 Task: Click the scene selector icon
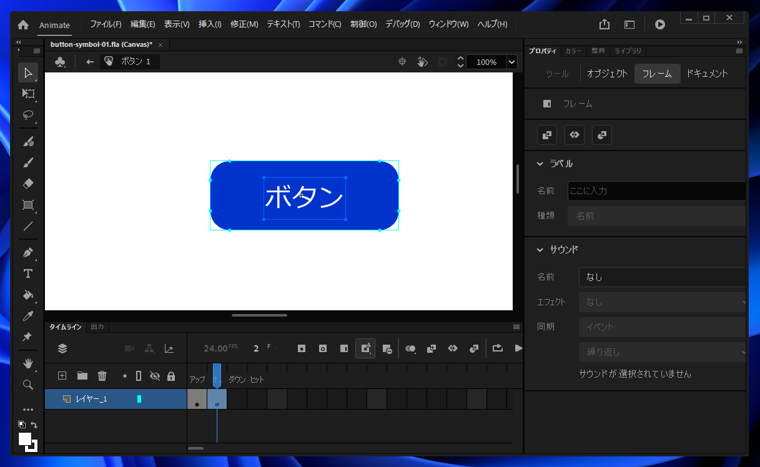coord(60,62)
